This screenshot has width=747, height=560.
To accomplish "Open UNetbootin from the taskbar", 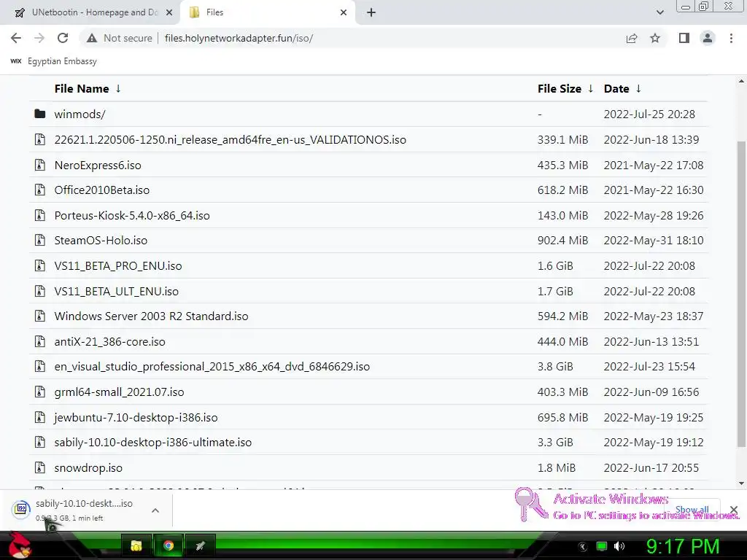I will (x=200, y=545).
